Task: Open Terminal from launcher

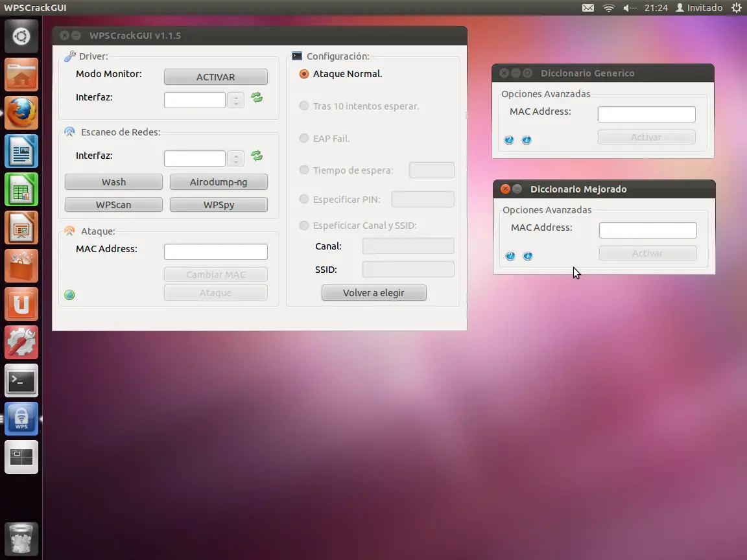Action: point(21,380)
